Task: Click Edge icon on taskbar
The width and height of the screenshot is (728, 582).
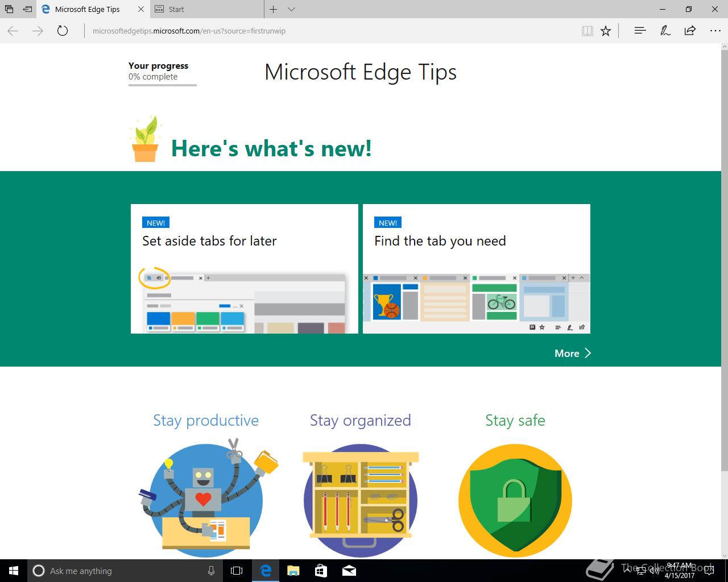Action: click(x=266, y=571)
